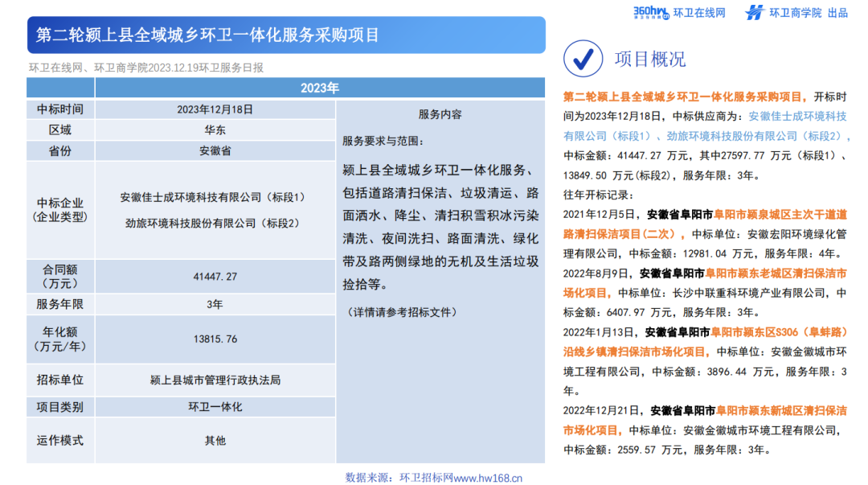Click the 2022年8月9日 record date
Image resolution: width=868 pixels, height=485 pixels.
coord(596,273)
